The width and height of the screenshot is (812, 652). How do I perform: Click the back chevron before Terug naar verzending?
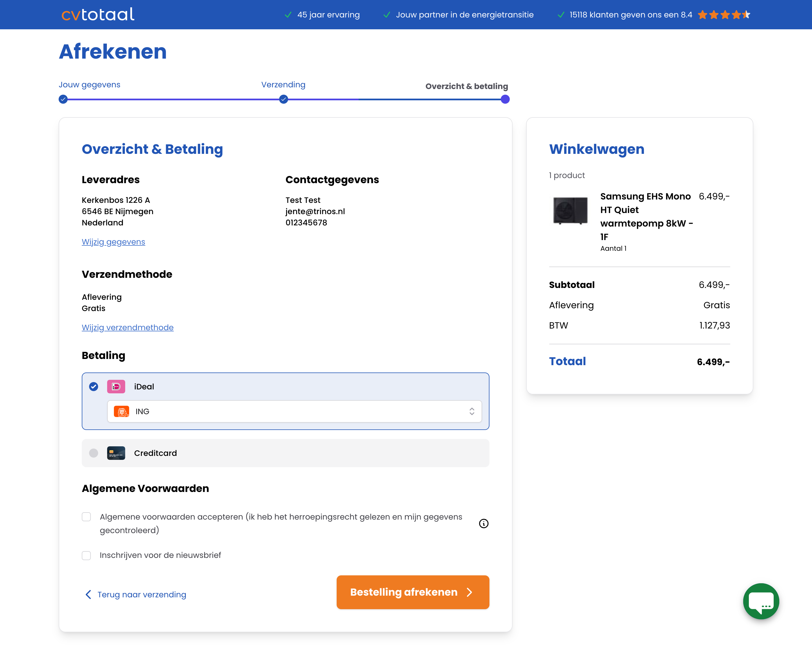pos(88,595)
